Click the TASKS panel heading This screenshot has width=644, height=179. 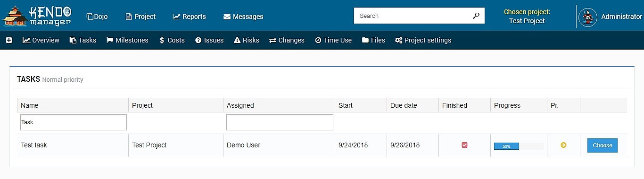point(28,79)
